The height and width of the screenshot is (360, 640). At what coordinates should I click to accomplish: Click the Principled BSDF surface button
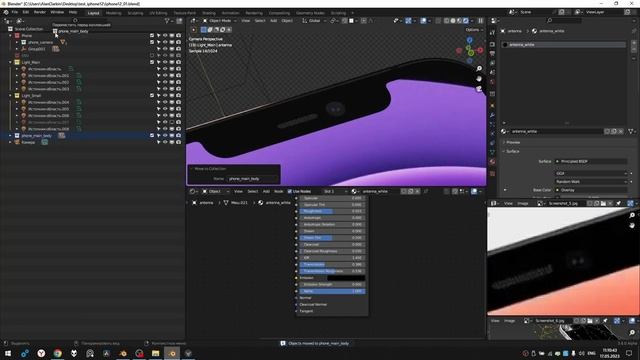(x=591, y=162)
